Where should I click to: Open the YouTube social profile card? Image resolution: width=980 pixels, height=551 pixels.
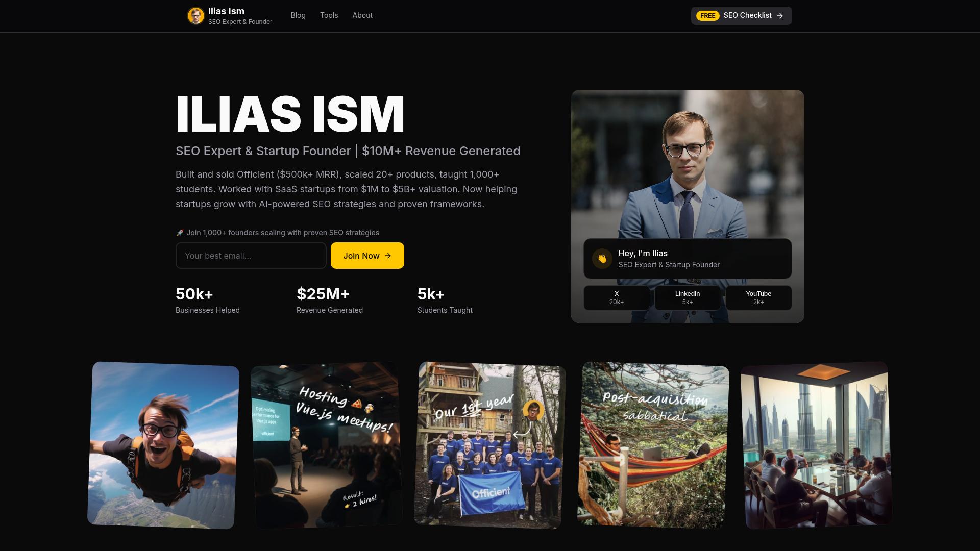point(758,297)
